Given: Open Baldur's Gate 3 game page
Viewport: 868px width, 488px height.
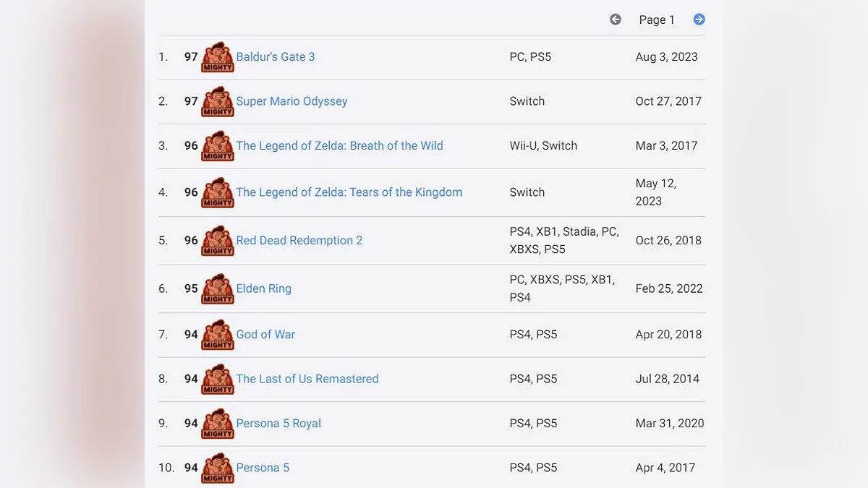Looking at the screenshot, I should 276,57.
